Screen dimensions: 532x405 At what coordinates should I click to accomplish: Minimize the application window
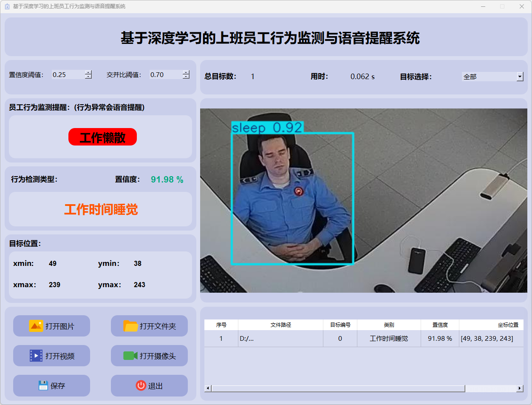pos(483,6)
